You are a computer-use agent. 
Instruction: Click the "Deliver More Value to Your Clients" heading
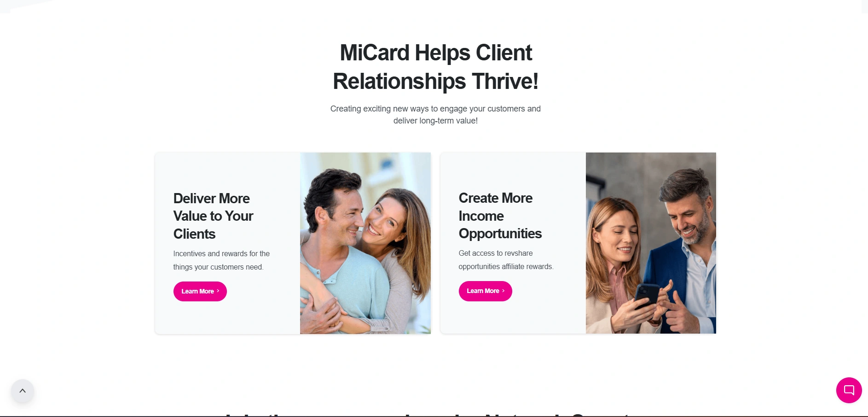(214, 216)
